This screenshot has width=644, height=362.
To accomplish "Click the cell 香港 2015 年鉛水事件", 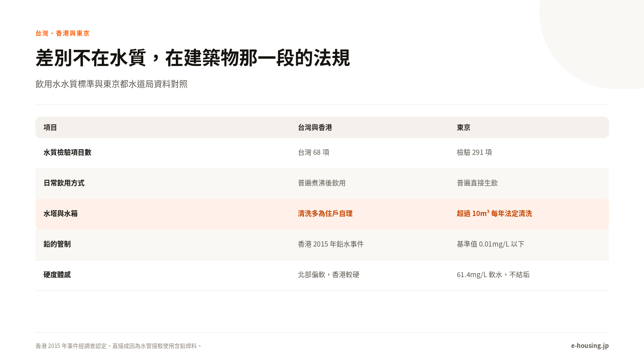I will [x=331, y=244].
